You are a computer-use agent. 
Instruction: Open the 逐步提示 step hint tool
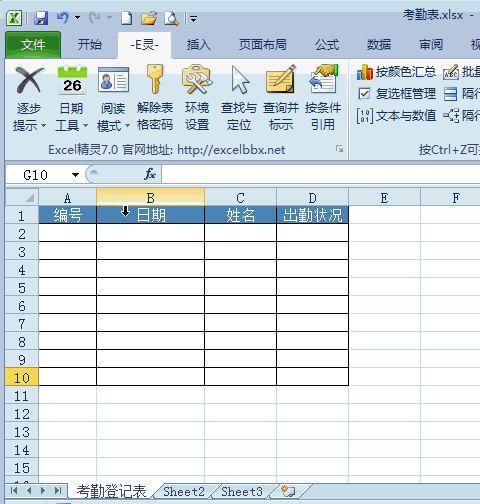[x=29, y=98]
